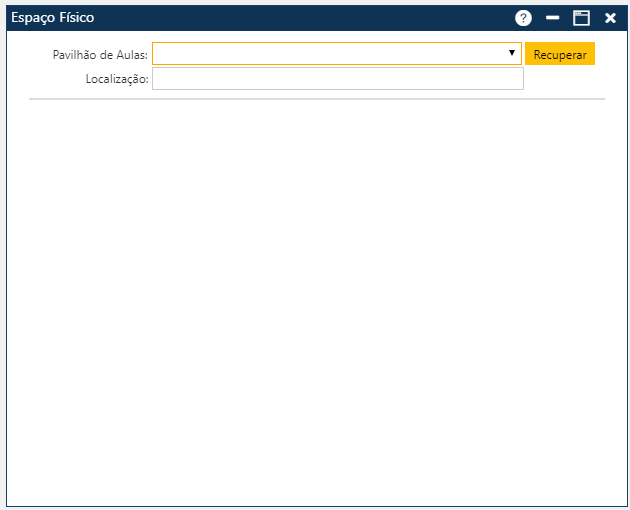630x510 pixels.
Task: Click the Recuperar button
Action: point(560,54)
